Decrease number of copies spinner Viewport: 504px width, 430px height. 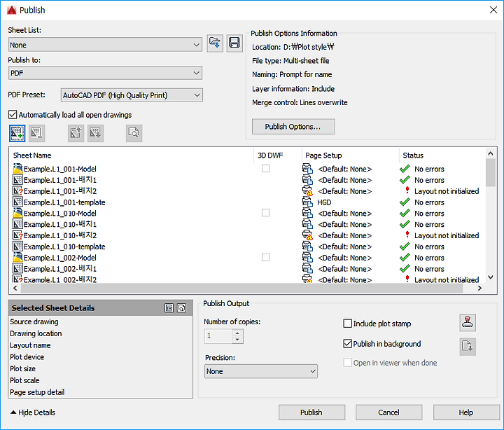(x=237, y=340)
